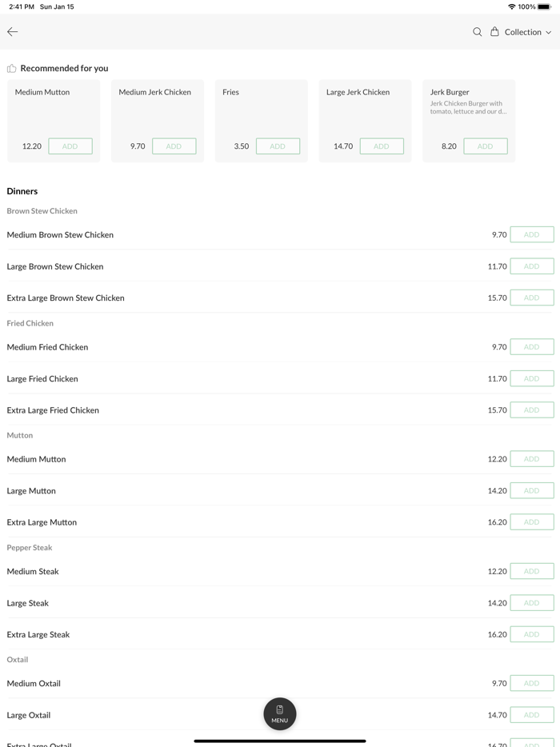Screen dimensions: 560x747
Task: Add recommended Medium Jerk Chicken card
Action: 174,146
